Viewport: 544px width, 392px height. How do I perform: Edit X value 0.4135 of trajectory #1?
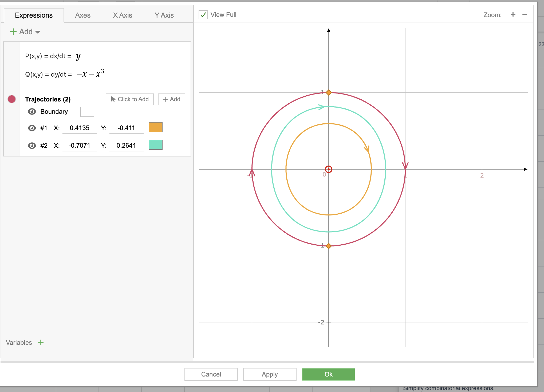click(x=80, y=128)
